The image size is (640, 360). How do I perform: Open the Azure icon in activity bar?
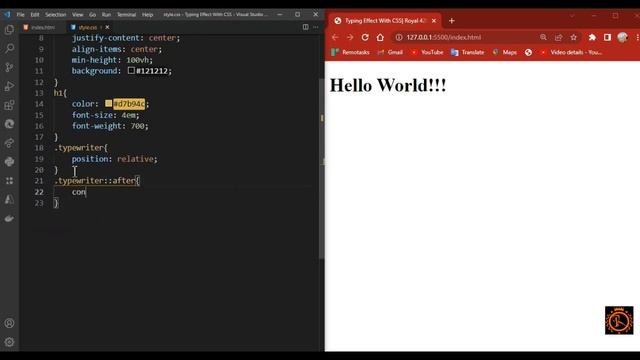9,199
